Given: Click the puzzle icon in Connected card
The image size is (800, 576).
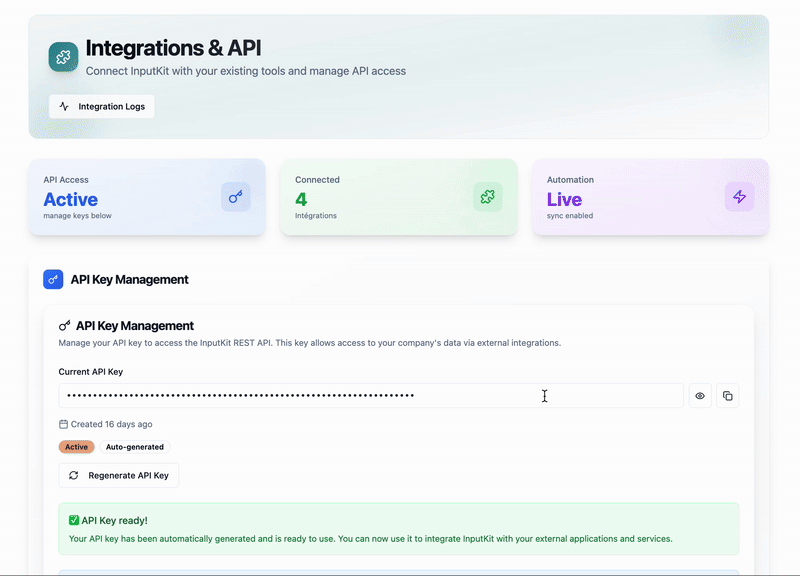Looking at the screenshot, I should tap(488, 197).
